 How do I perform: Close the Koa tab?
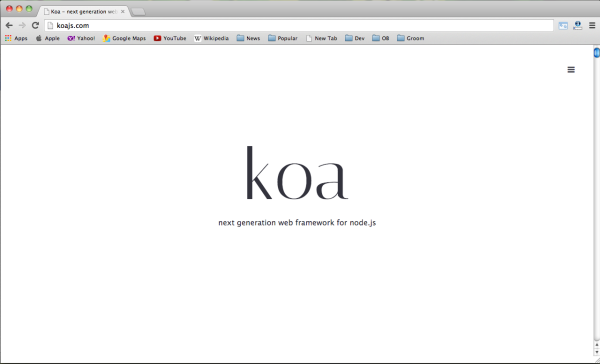click(x=123, y=11)
